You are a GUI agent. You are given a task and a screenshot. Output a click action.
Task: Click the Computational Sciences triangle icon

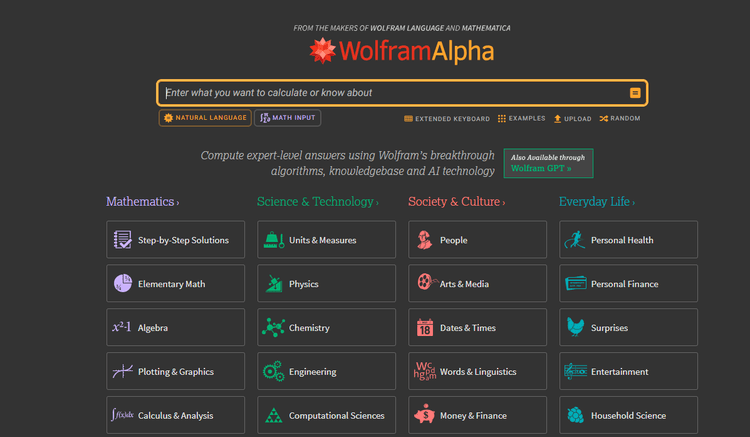click(x=274, y=415)
